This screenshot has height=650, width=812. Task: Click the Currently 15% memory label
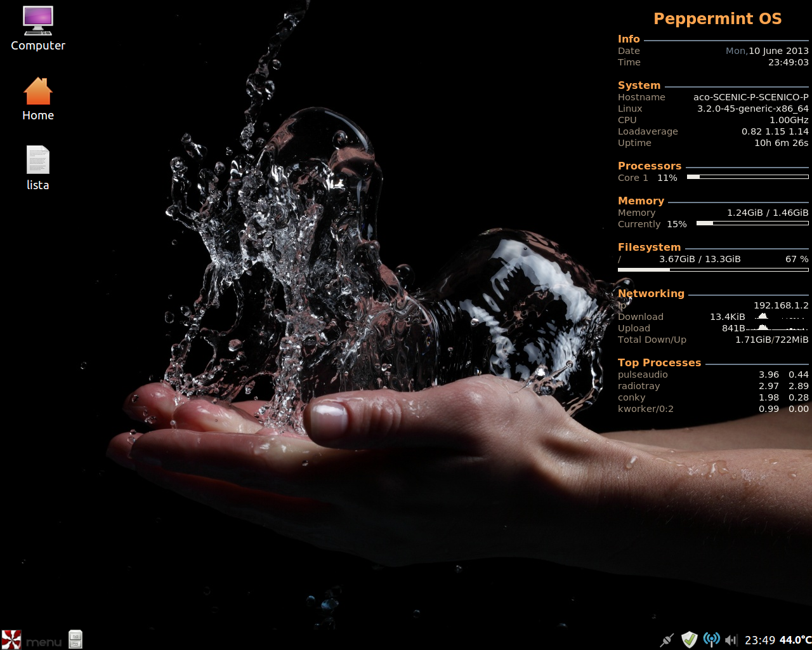click(x=652, y=224)
